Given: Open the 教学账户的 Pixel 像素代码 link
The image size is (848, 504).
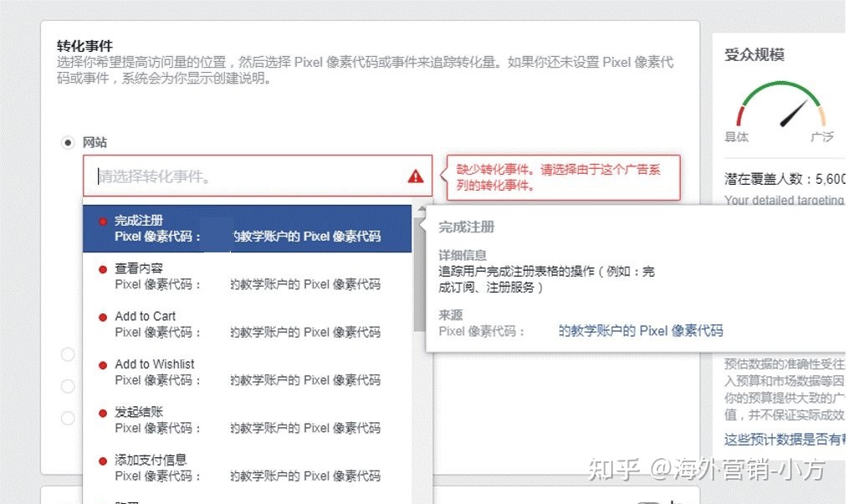Looking at the screenshot, I should click(641, 331).
